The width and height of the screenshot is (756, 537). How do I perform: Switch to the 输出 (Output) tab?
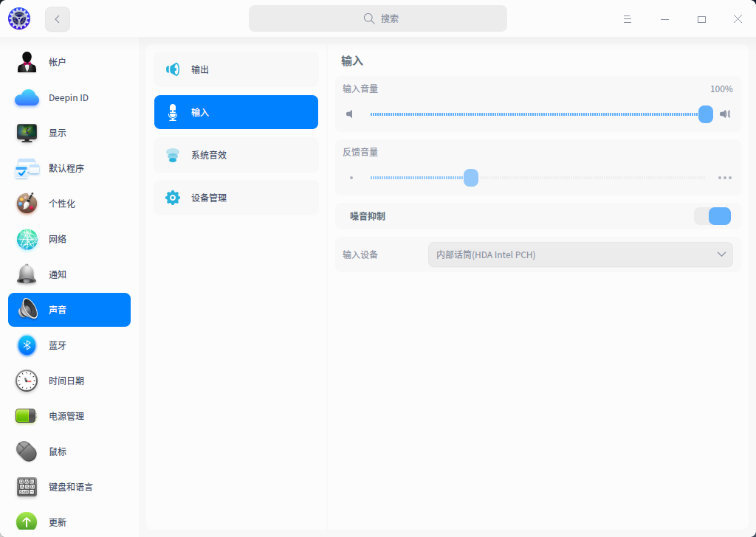(236, 69)
